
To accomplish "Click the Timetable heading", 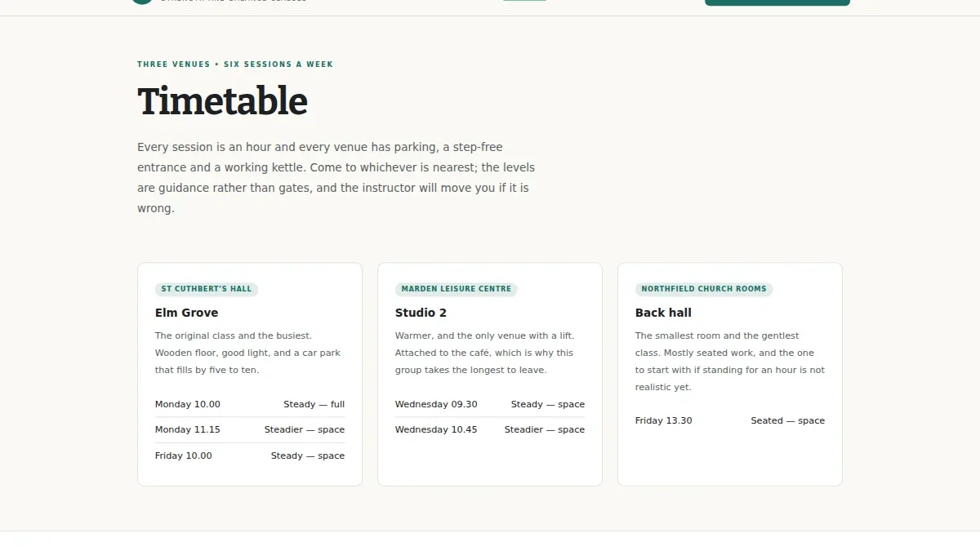I will coord(222,102).
